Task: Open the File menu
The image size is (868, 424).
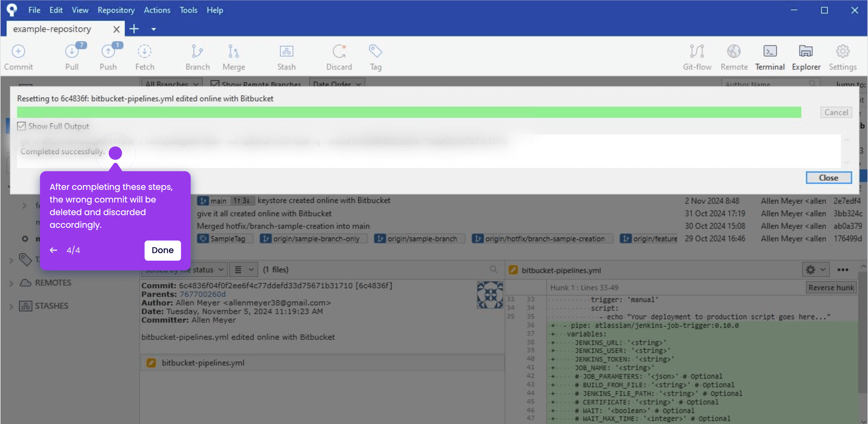Action: pyautogui.click(x=34, y=10)
